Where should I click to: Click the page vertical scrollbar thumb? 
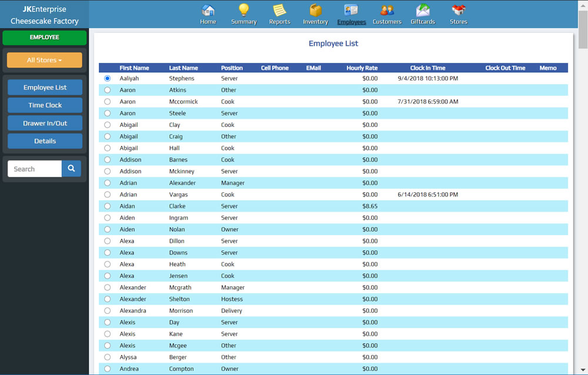(583, 29)
